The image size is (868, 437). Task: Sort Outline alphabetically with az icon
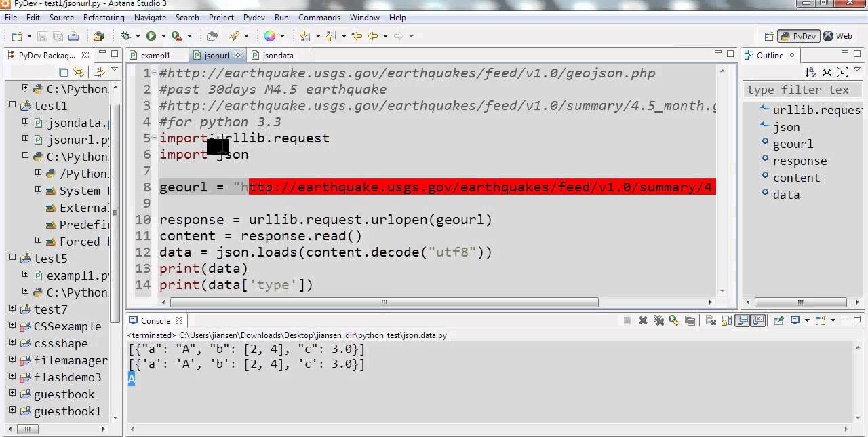(811, 72)
